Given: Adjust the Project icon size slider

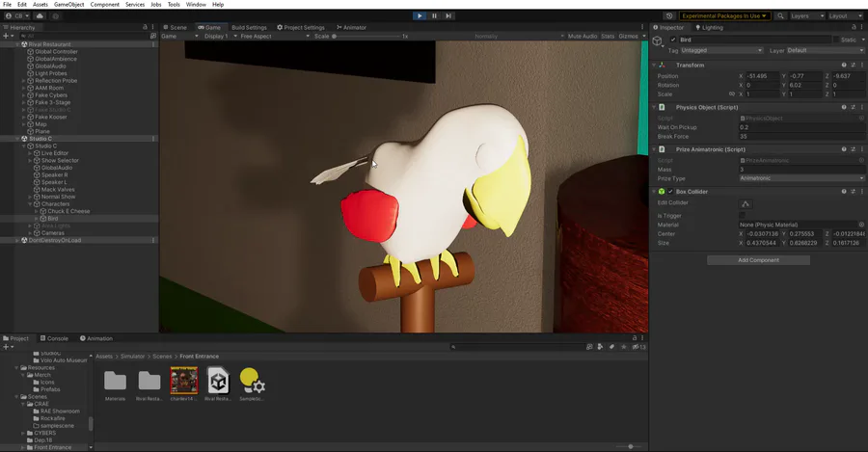Looking at the screenshot, I should [x=629, y=446].
